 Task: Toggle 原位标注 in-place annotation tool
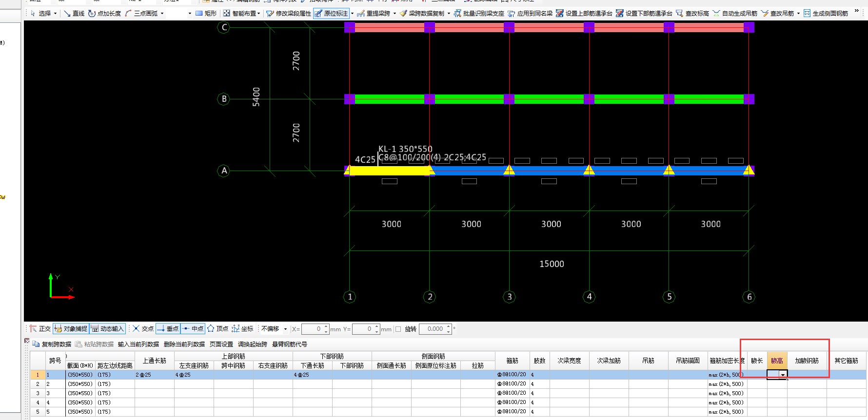pos(332,13)
